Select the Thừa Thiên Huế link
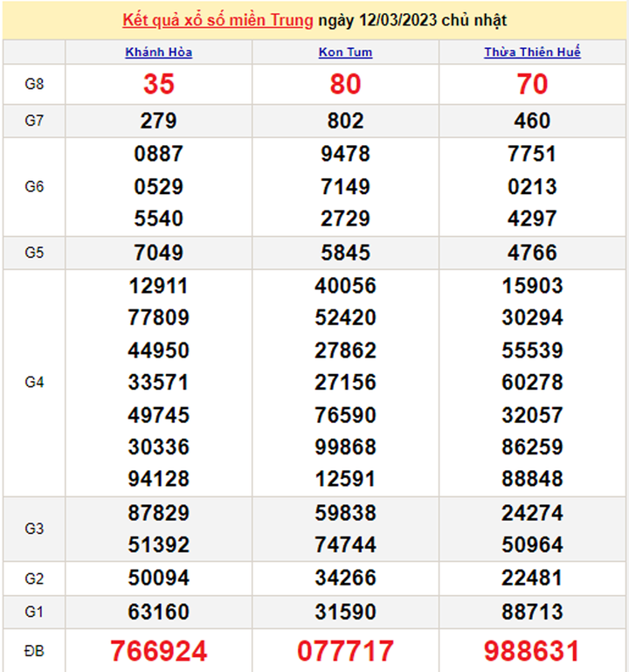This screenshot has height=672, width=629. (532, 52)
